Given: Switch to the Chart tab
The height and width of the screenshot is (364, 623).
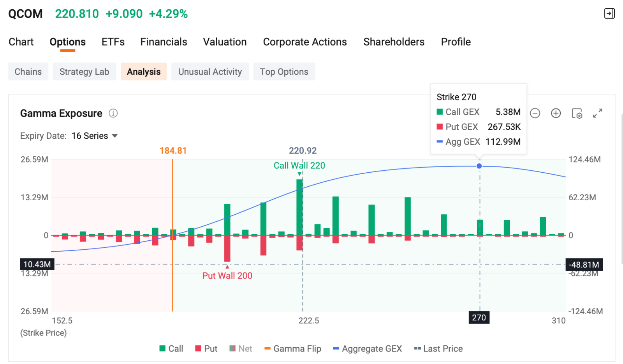Looking at the screenshot, I should 21,42.
